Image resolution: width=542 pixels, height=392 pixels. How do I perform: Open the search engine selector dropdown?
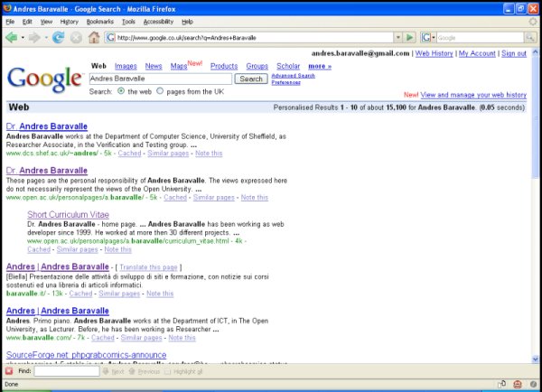[434, 37]
